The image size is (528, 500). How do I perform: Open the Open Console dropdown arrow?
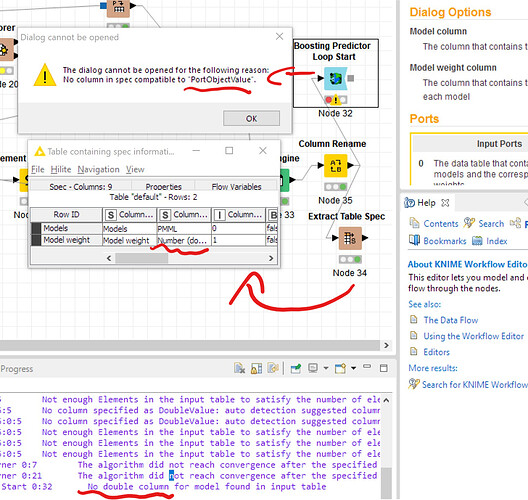click(354, 368)
